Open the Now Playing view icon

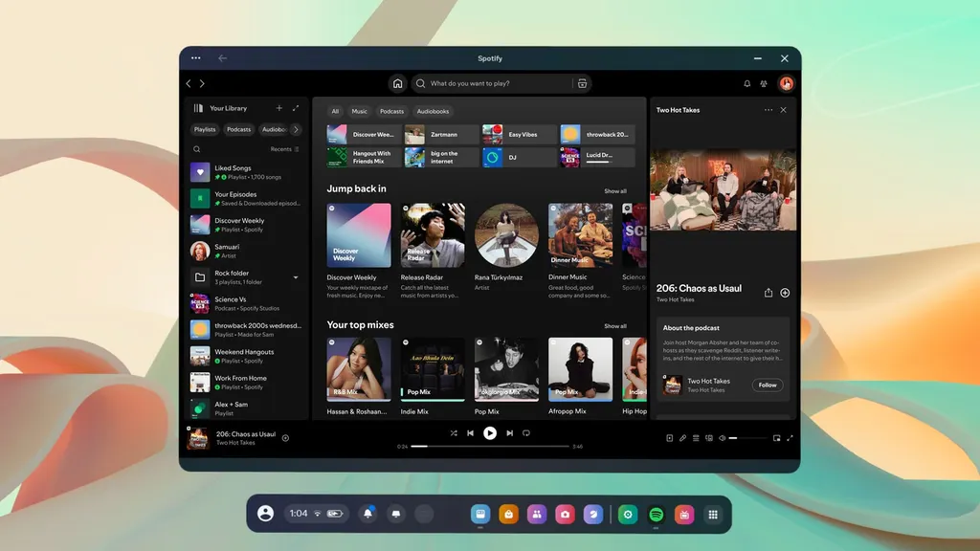(x=669, y=438)
